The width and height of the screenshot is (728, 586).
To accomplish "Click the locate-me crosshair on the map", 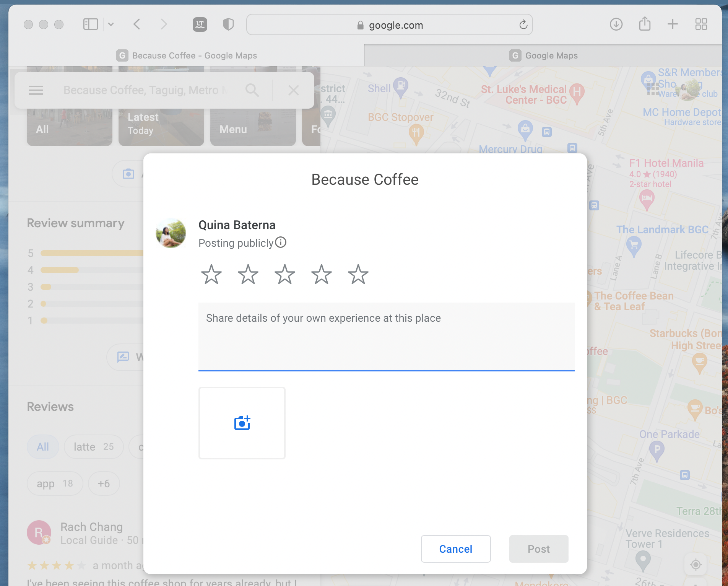I will coord(695,564).
